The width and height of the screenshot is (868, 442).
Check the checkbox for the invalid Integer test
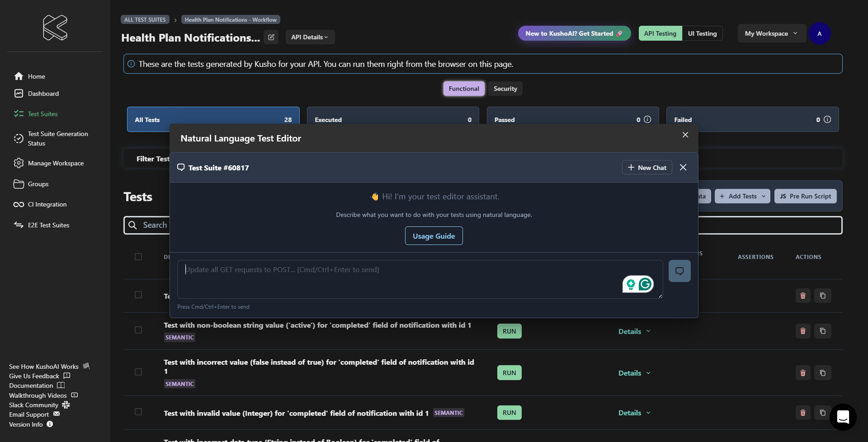(138, 412)
